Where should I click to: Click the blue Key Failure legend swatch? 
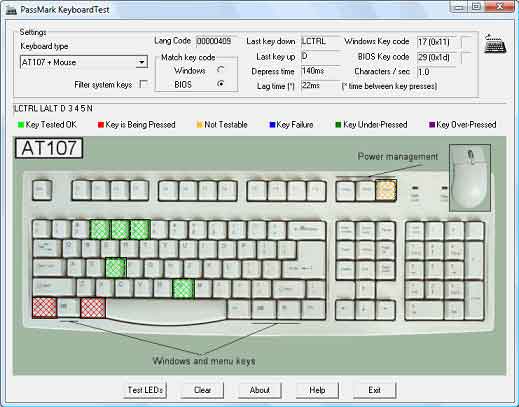click(272, 125)
